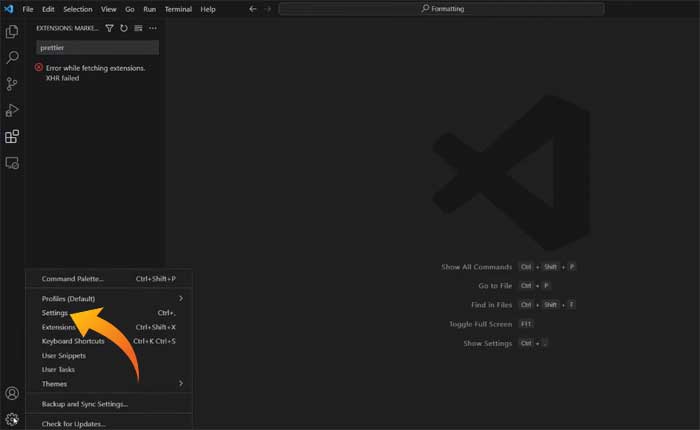Open the Explorer view in activity bar
Image resolution: width=700 pixels, height=430 pixels.
[12, 32]
